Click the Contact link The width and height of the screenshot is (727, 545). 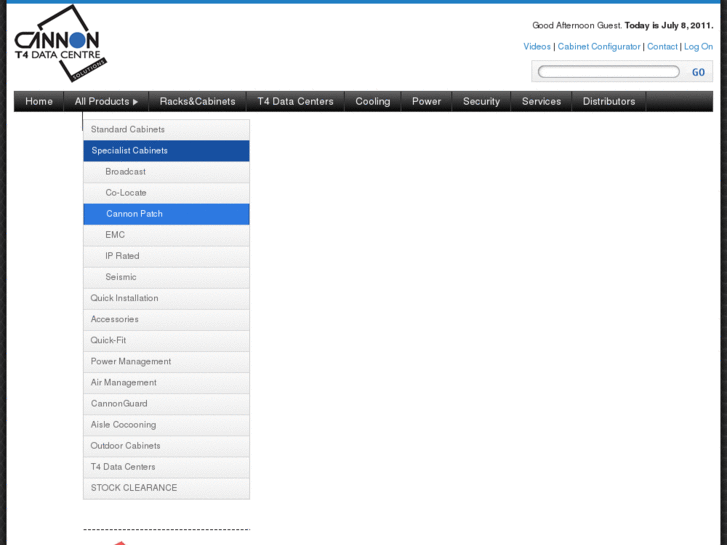tap(662, 46)
